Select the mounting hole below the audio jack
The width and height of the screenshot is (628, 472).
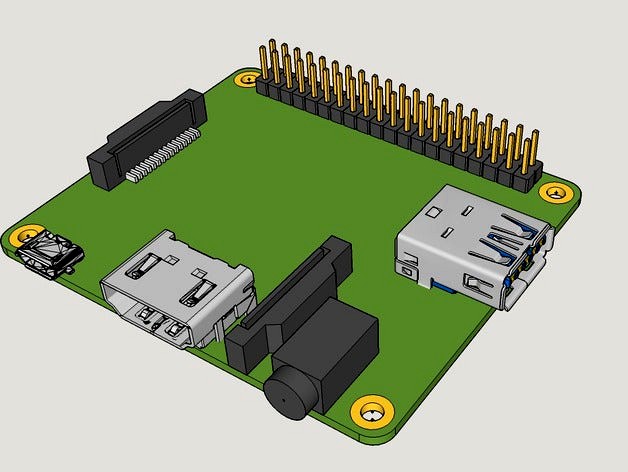pos(371,410)
